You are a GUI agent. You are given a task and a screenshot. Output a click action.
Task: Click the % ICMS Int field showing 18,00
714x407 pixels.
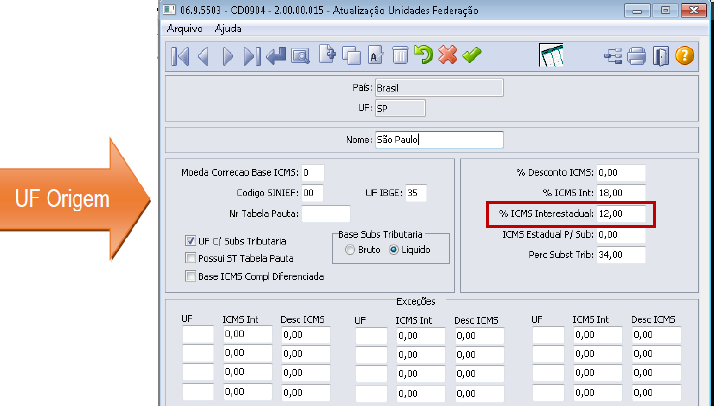point(621,193)
